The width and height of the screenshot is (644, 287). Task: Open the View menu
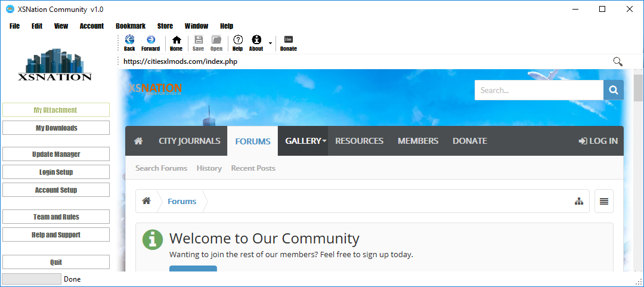[x=61, y=26]
